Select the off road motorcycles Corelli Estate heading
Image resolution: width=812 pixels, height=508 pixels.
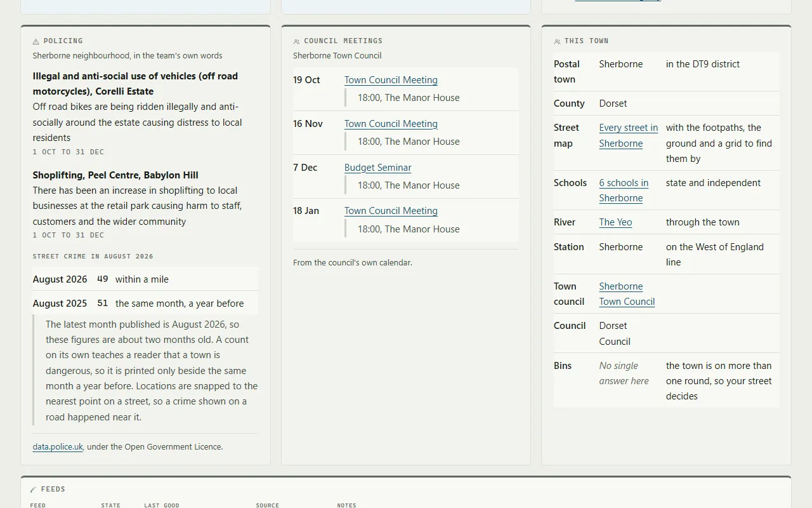click(x=135, y=84)
